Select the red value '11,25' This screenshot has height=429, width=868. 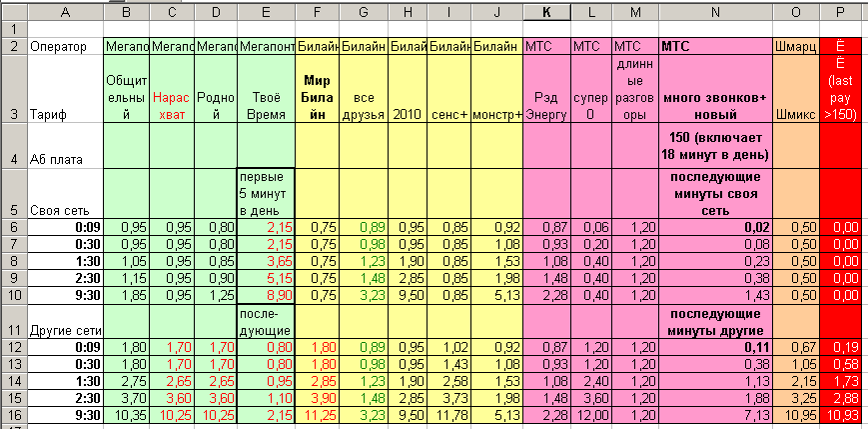point(318,415)
